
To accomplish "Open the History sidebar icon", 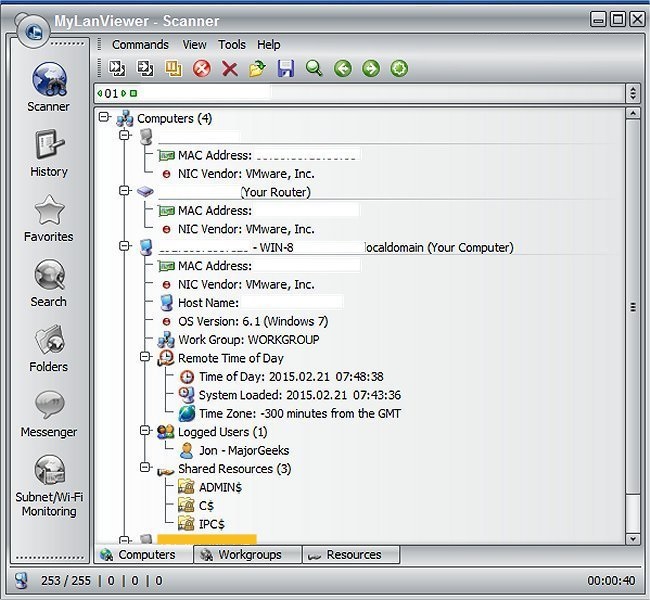I will pyautogui.click(x=48, y=151).
